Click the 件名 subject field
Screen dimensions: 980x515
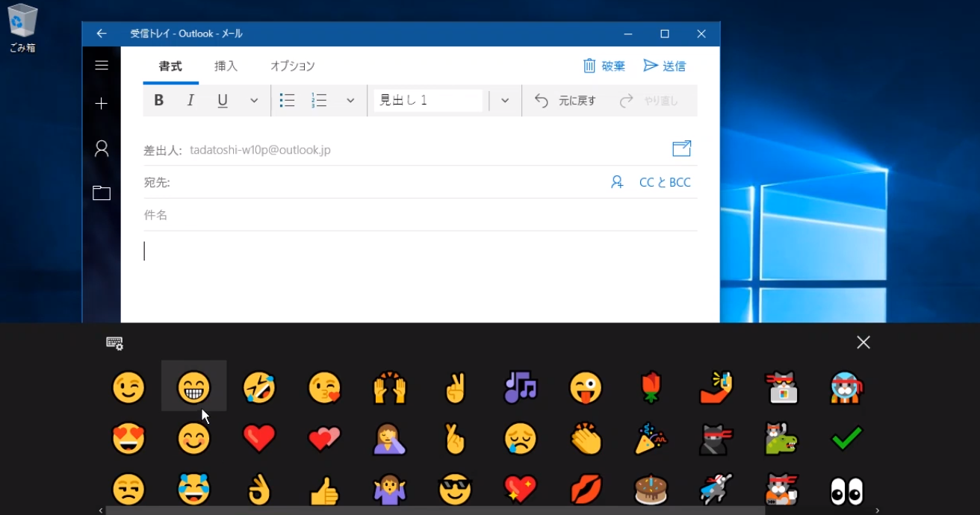point(420,215)
